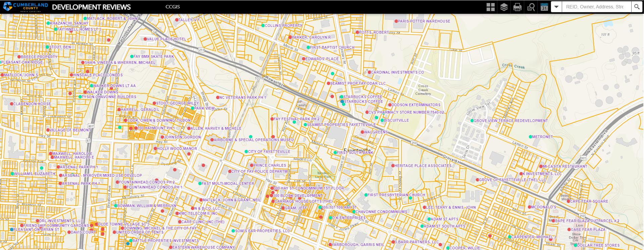Screen dimensions: 644x250
Task: Open the calendar date filter icon
Action: 544,7
